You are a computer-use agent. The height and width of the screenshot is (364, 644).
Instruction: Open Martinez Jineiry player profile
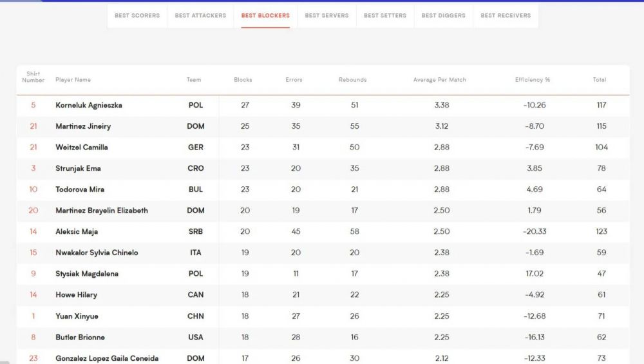(83, 126)
